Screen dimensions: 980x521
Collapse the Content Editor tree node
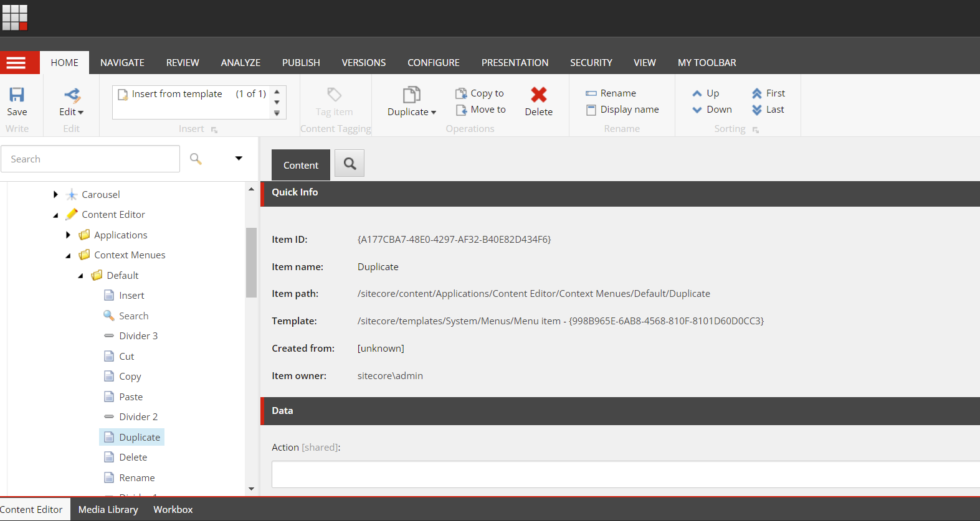[x=56, y=215]
